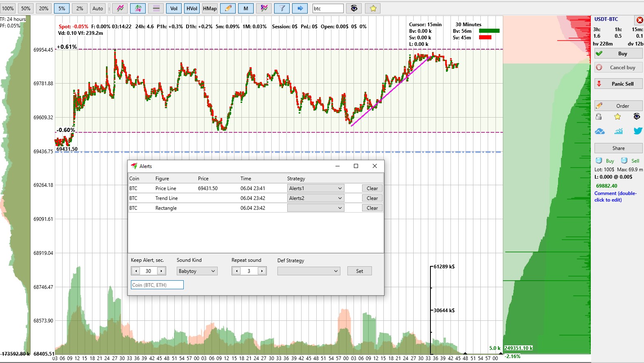This screenshot has height=363, width=644.
Task: Click the Coin (BTC, ETH) input field
Action: point(157,285)
